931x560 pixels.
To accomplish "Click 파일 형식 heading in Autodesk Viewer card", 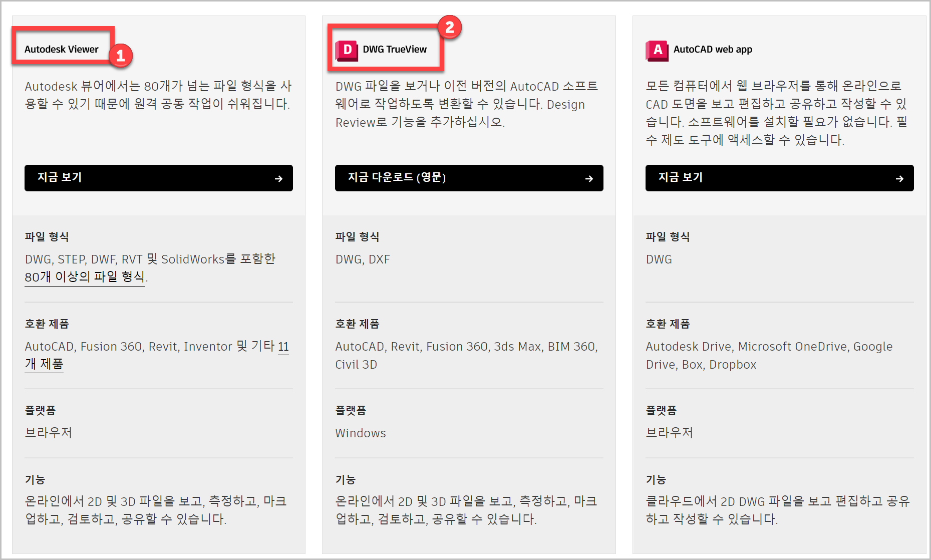I will [x=47, y=236].
